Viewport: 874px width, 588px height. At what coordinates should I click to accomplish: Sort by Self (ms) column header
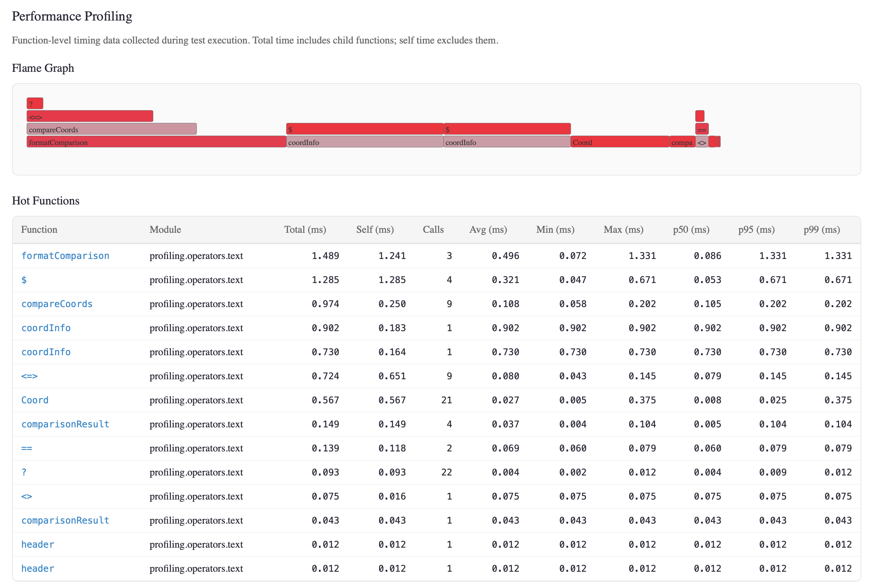click(x=375, y=230)
